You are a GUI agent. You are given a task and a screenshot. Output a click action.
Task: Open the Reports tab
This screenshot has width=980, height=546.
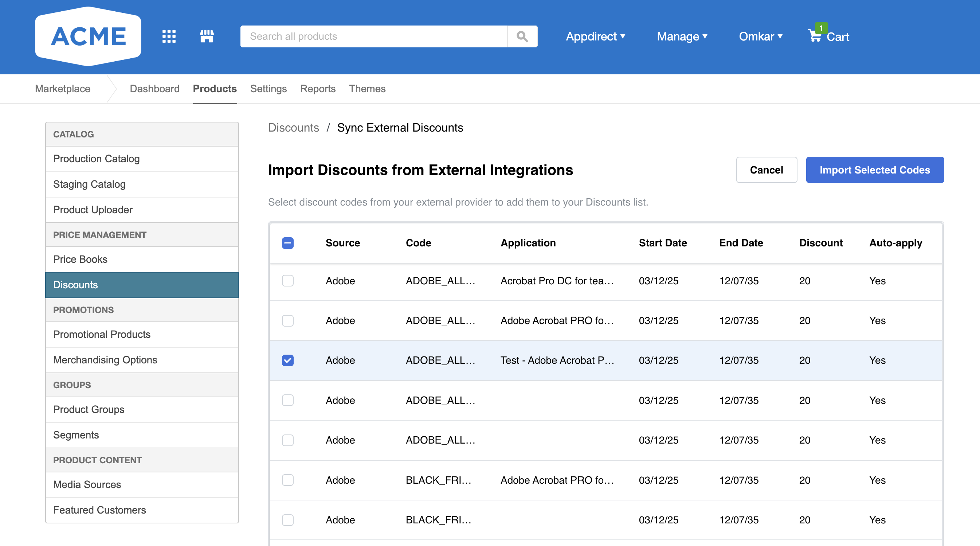(318, 89)
